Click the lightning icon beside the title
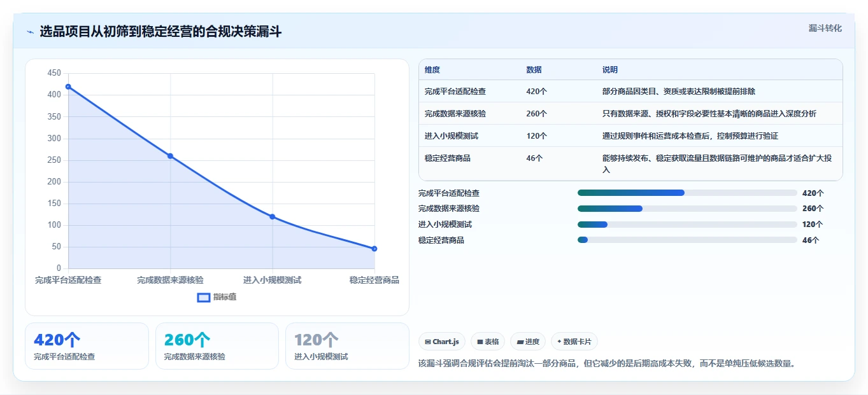 click(x=30, y=32)
